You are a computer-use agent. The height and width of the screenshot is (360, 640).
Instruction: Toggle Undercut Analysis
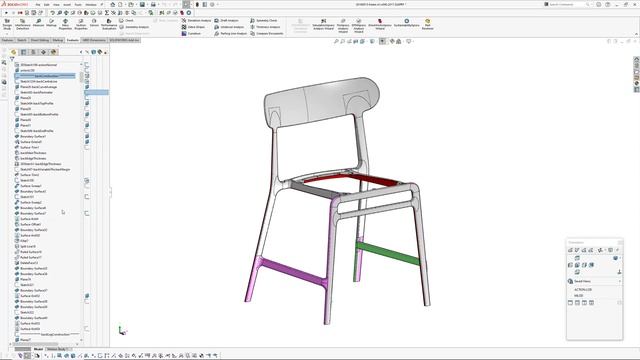[229, 27]
